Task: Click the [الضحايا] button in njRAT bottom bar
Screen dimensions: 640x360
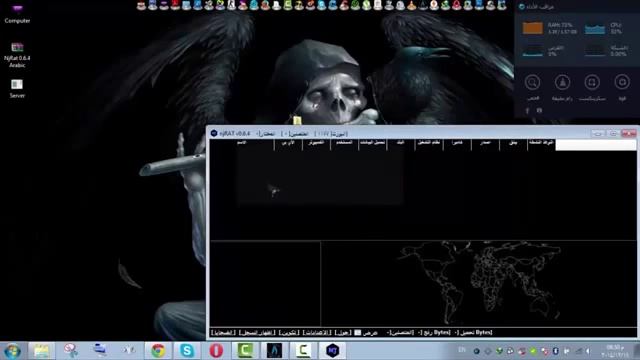Action: 223,333
